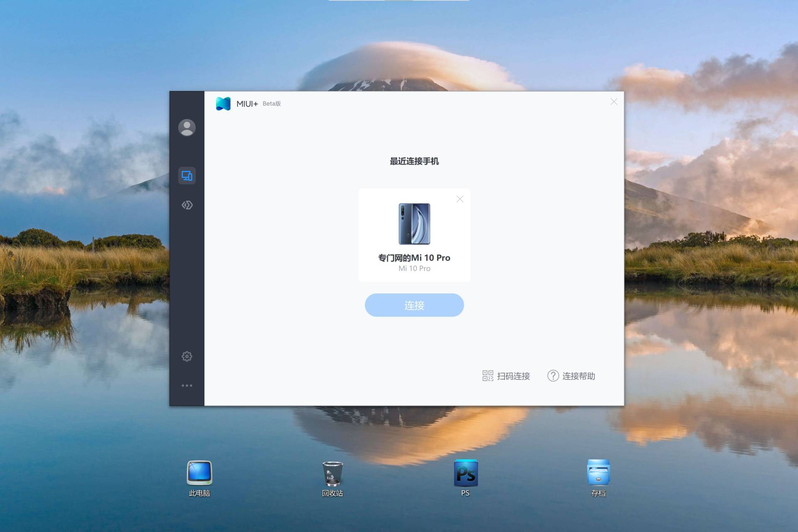This screenshot has height=532, width=798.
Task: Select the Mi 10 Pro phone image
Action: pos(414,224)
